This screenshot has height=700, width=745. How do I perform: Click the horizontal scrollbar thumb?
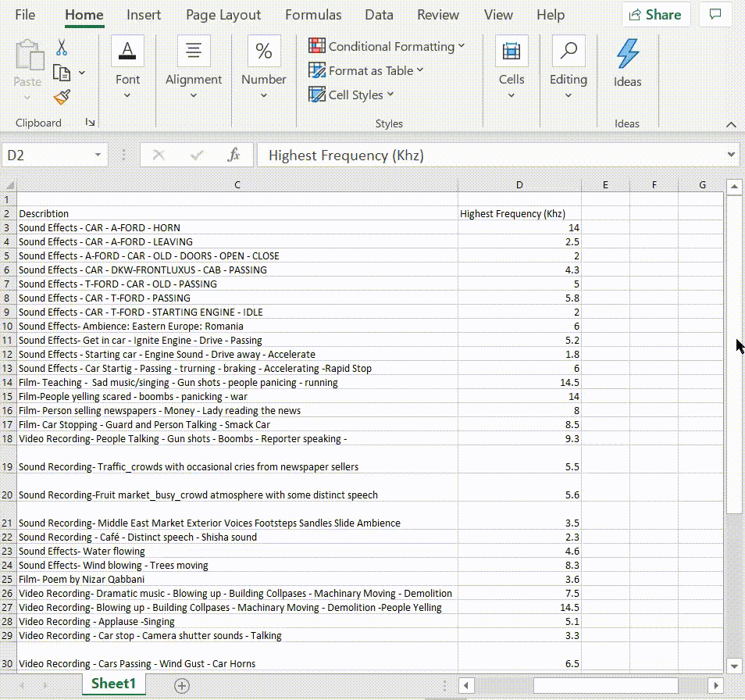pyautogui.click(x=605, y=685)
